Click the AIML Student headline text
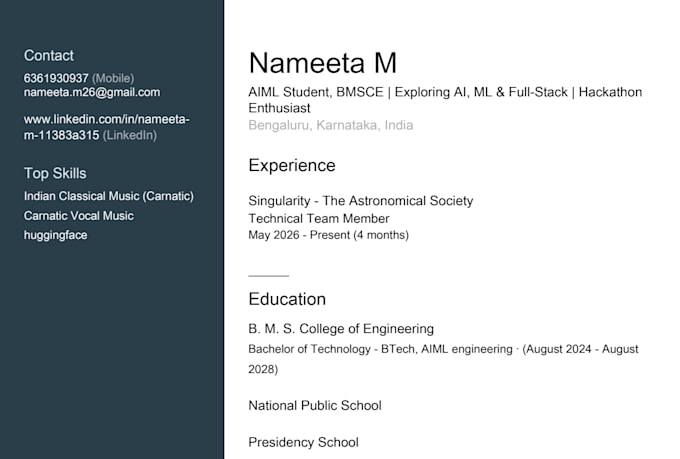The height and width of the screenshot is (459, 680). [445, 100]
